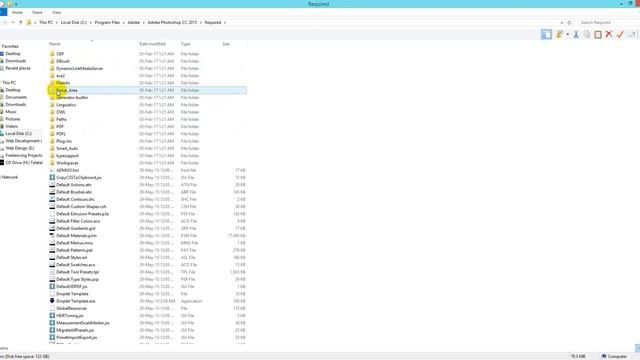Screen dimensions: 640x360
Task: Click Local Disk (C:) in address breadcrumb
Action: [74, 22]
